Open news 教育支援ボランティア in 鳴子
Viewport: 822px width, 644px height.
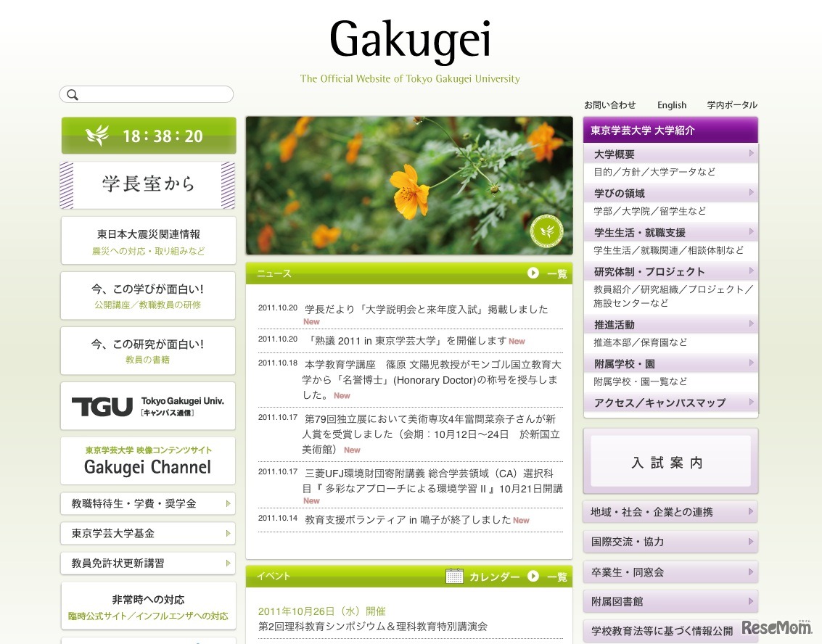(408, 520)
